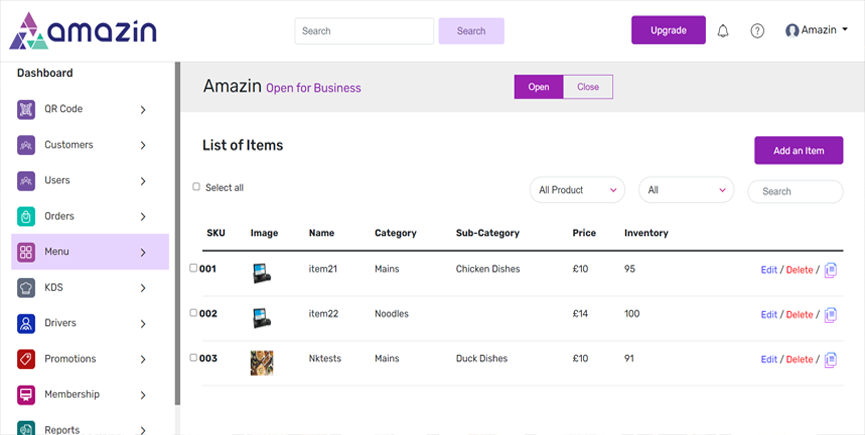Click the Add an Item button
The height and width of the screenshot is (435, 865).
(x=798, y=151)
